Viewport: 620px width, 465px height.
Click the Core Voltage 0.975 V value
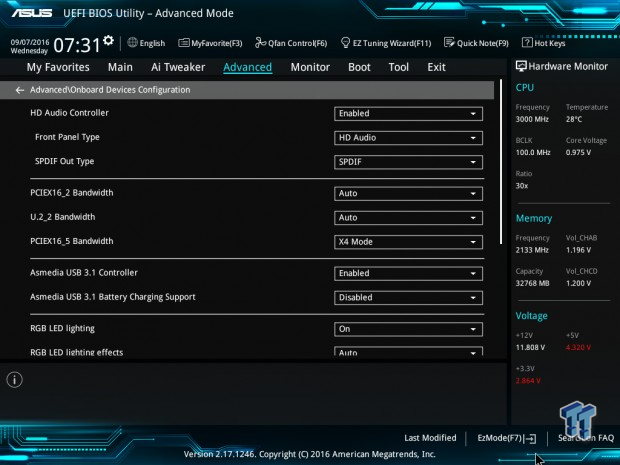578,152
